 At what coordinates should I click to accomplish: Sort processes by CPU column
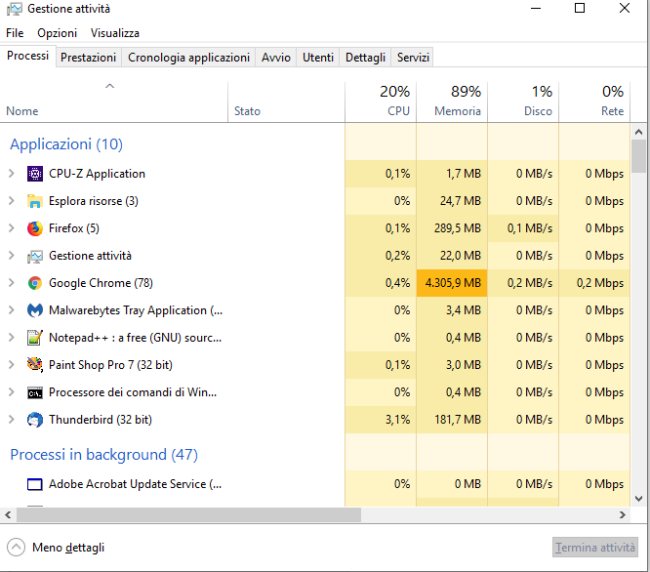(381, 102)
